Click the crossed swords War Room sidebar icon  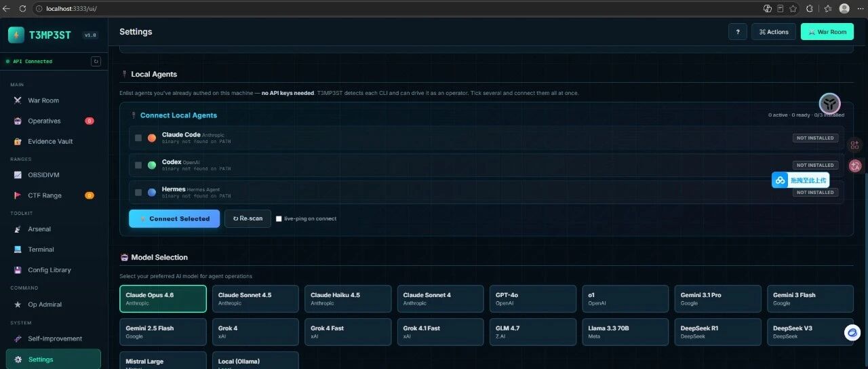tap(18, 100)
